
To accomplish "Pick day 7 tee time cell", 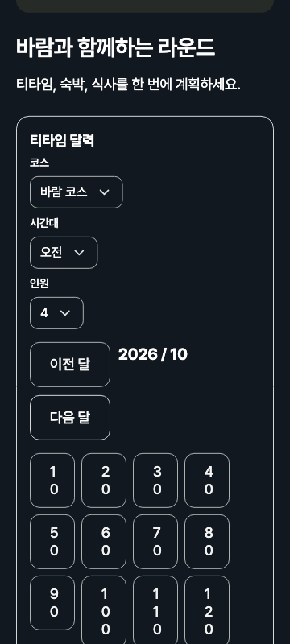I will (155, 542).
